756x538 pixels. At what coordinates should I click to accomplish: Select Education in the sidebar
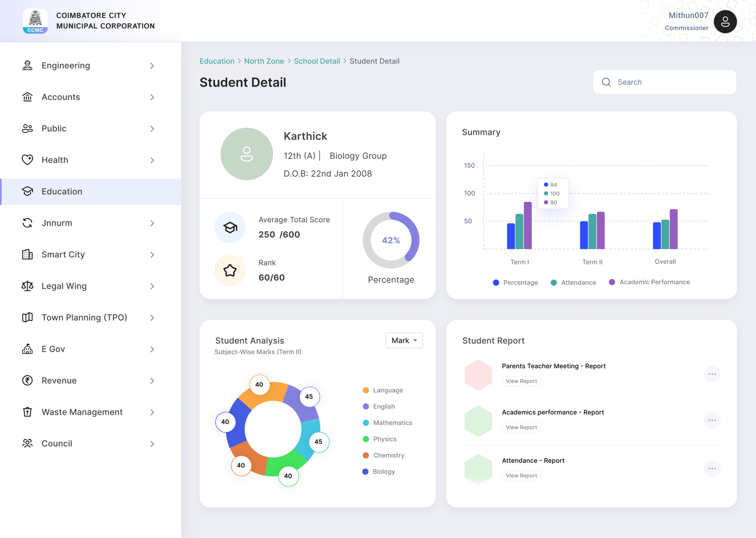click(x=91, y=192)
